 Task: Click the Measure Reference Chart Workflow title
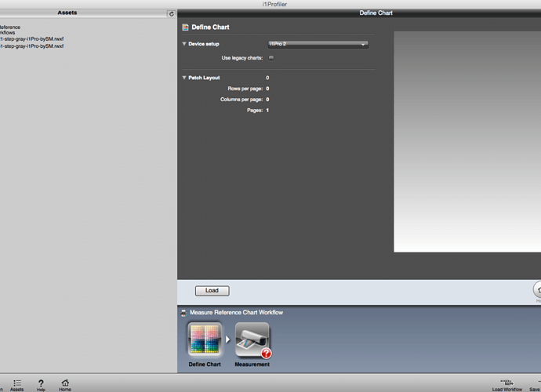click(x=236, y=313)
